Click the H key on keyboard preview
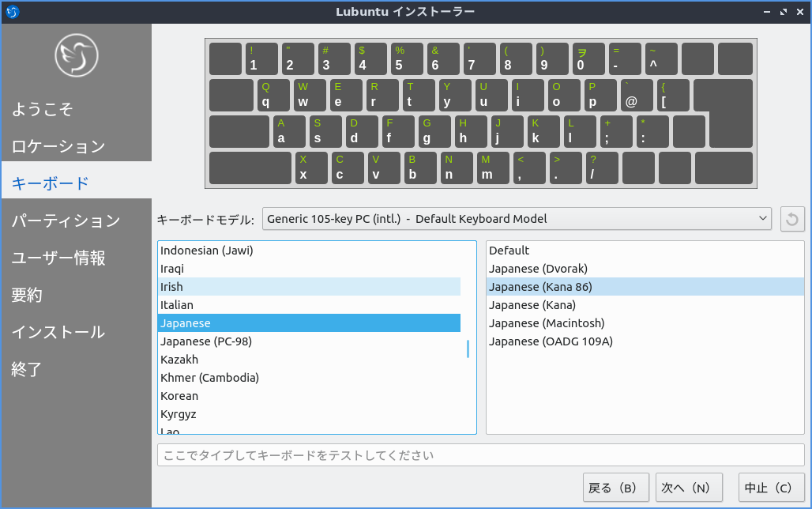This screenshot has width=812, height=509. (x=472, y=131)
